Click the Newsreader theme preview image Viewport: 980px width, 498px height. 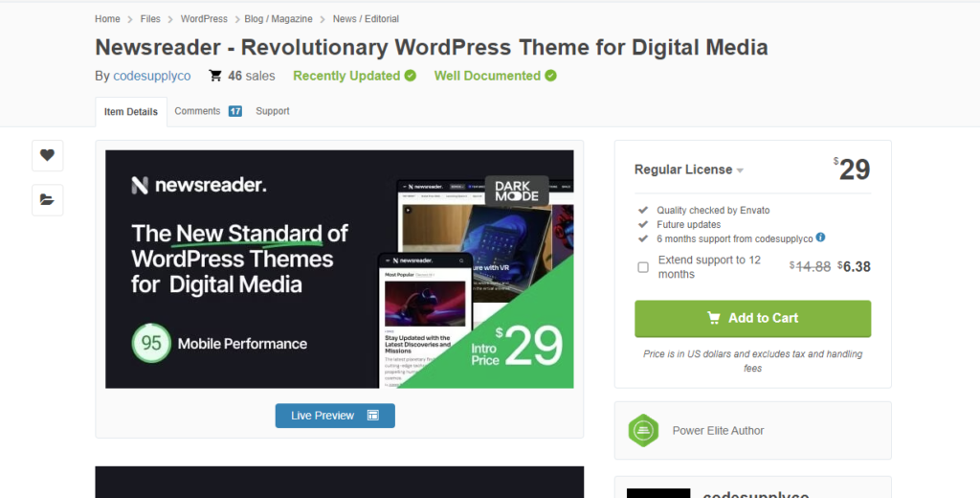pos(339,269)
